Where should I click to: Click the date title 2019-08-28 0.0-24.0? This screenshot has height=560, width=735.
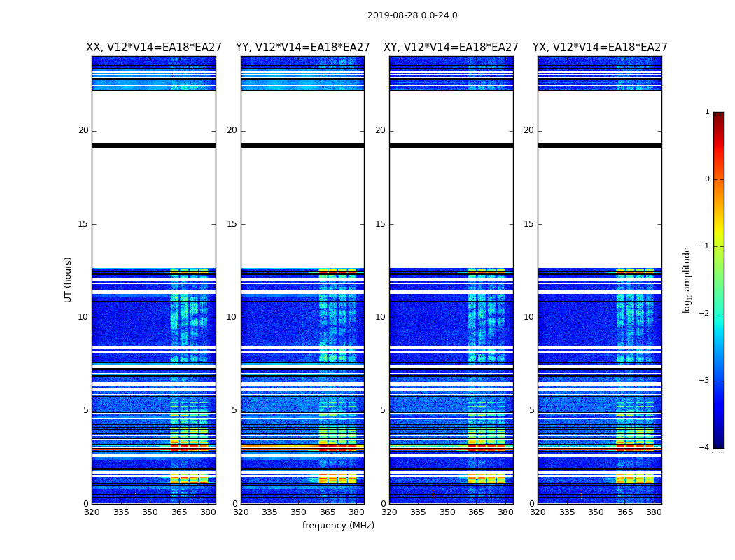(x=412, y=15)
